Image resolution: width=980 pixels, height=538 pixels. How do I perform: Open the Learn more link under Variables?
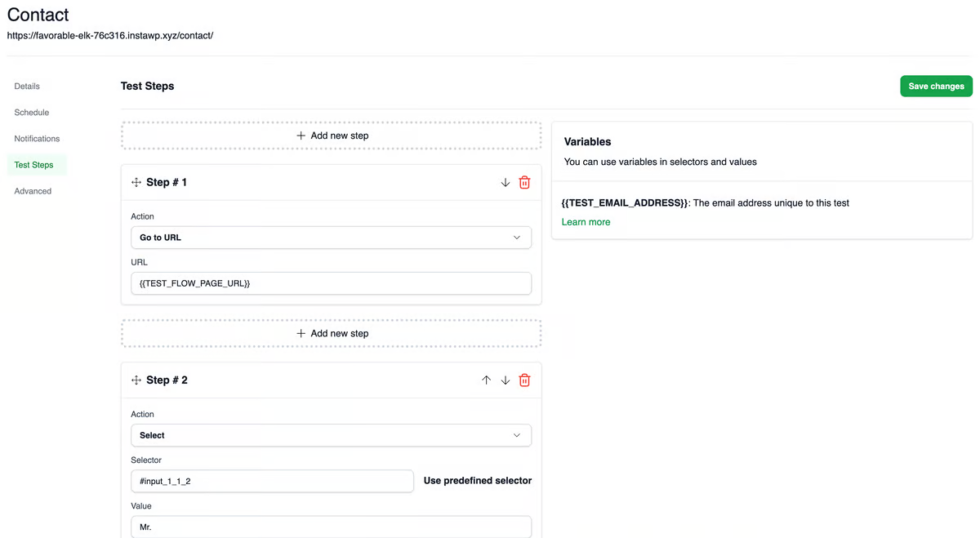pyautogui.click(x=586, y=221)
